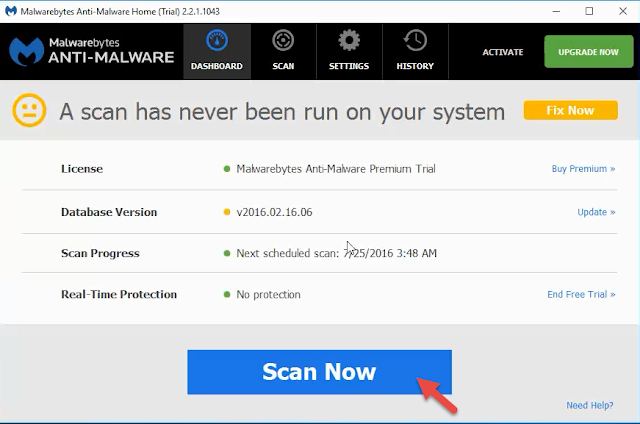Viewport: 640px width, 424px height.
Task: Click the 'Database Version' row label
Action: point(109,212)
